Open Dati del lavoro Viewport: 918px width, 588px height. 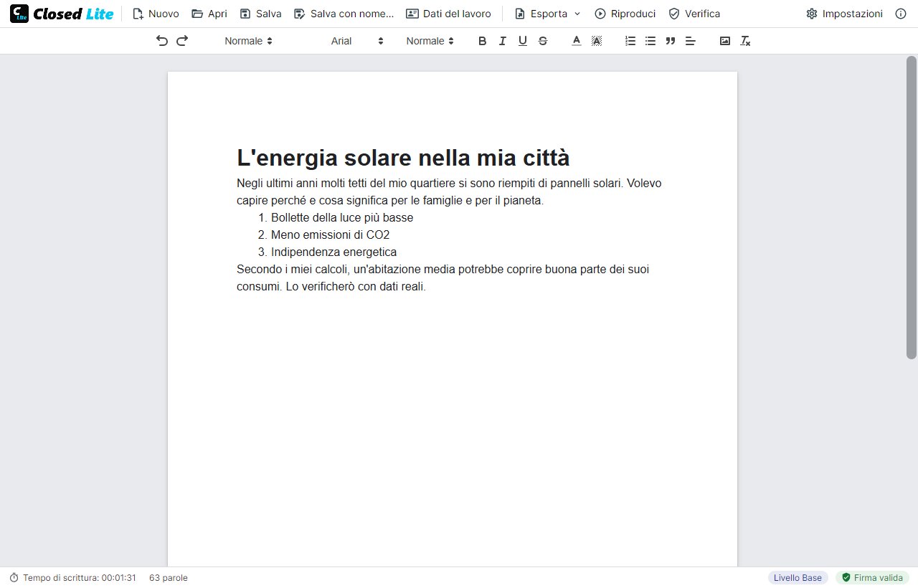coord(448,14)
